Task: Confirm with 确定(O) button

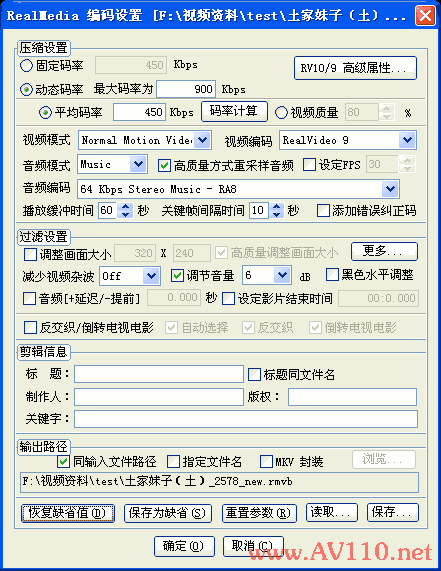Action: [x=184, y=546]
